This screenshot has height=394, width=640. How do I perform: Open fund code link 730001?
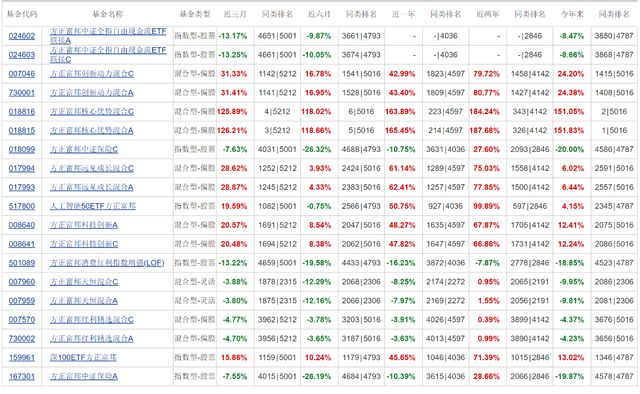pyautogui.click(x=22, y=93)
